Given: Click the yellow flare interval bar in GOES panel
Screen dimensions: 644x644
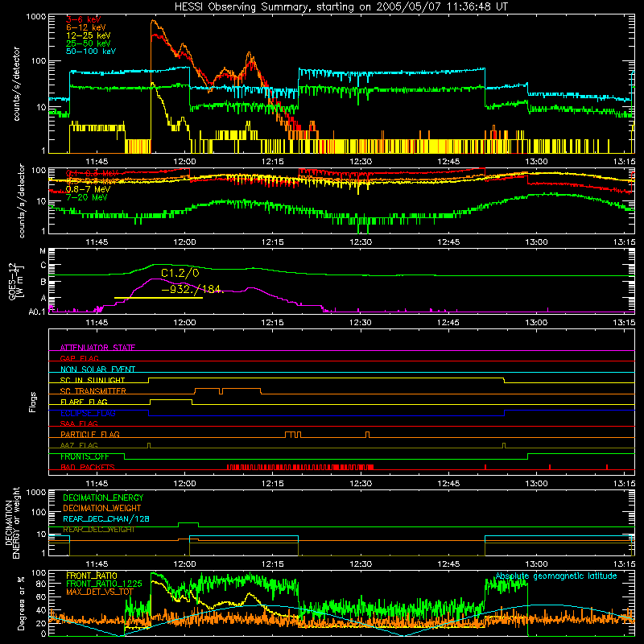Looking at the screenshot, I should (158, 298).
